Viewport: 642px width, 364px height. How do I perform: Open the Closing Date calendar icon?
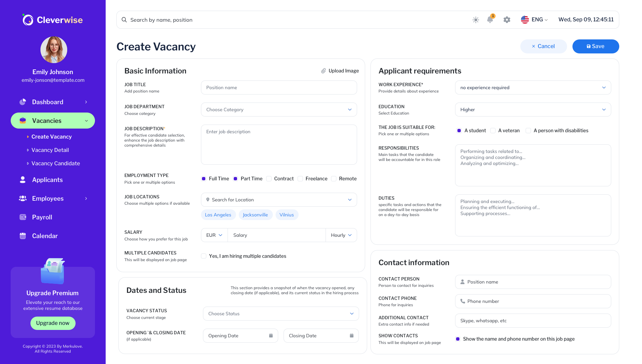click(351, 335)
